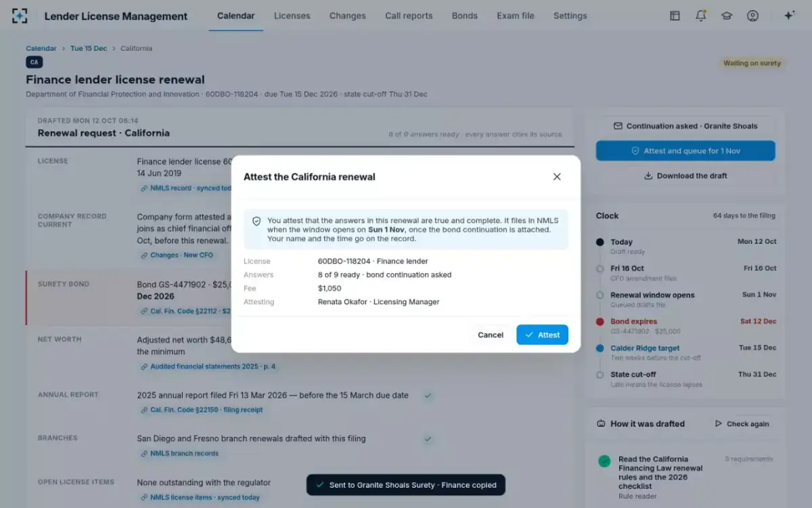The height and width of the screenshot is (508, 812).
Task: Click Attest and queue for 1 Nov
Action: click(x=685, y=151)
